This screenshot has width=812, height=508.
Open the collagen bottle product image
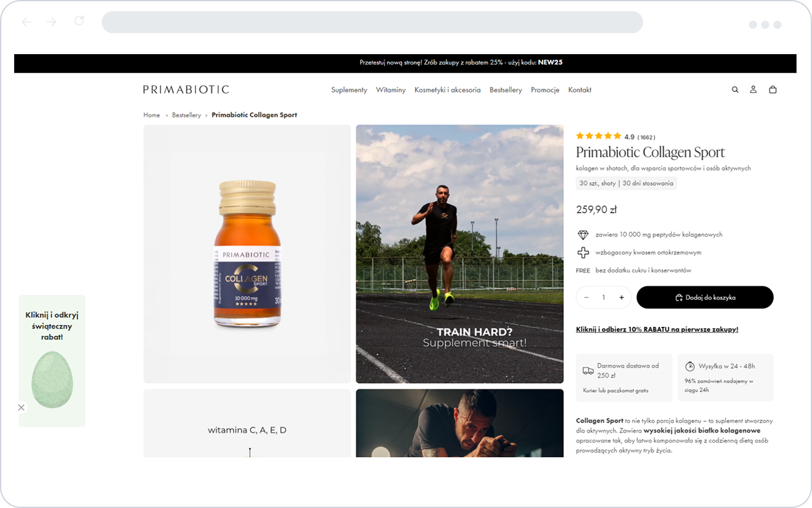(x=247, y=254)
